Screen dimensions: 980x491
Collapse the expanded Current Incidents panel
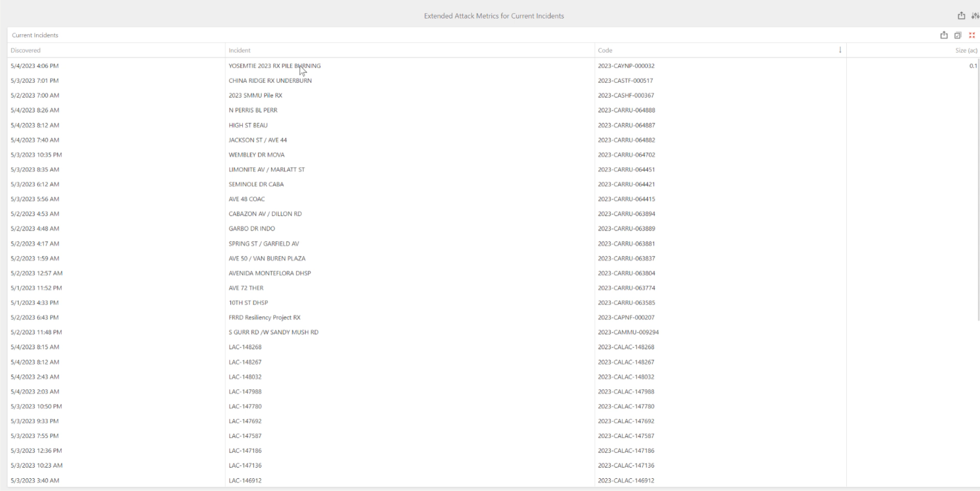click(972, 35)
